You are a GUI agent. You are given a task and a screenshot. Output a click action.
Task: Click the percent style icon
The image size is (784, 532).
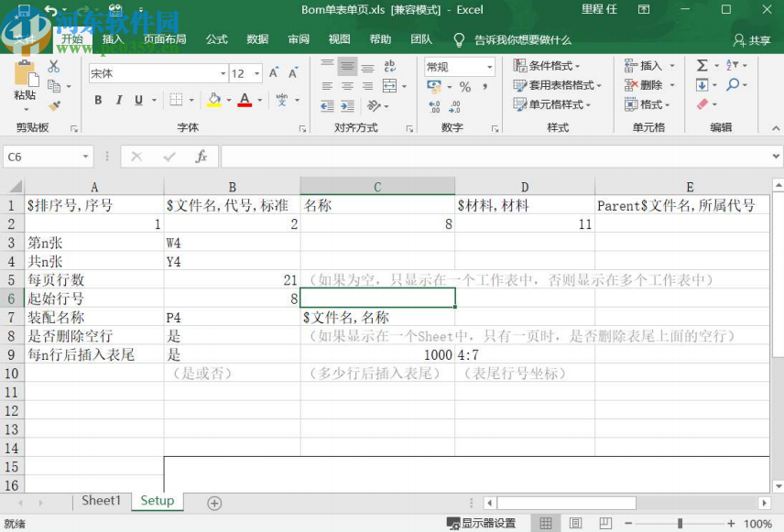coord(465,86)
